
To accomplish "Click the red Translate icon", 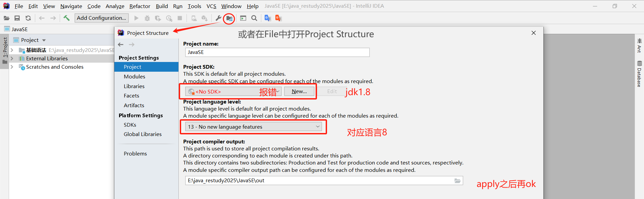I will 278,18.
